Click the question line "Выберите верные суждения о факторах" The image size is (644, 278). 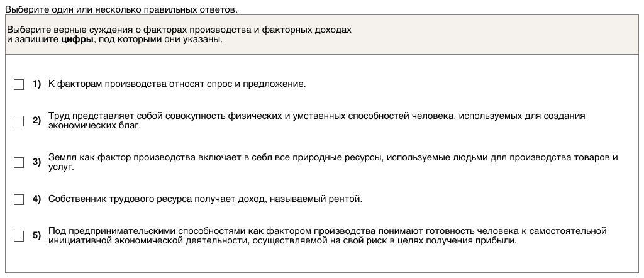[x=179, y=30]
